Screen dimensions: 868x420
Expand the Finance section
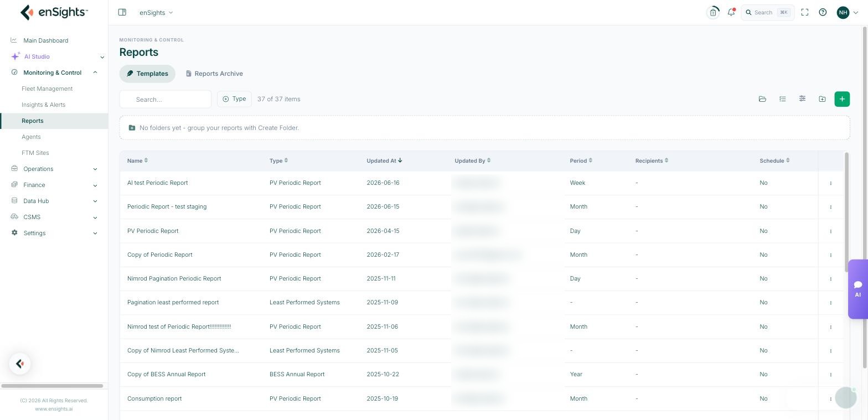pos(95,185)
